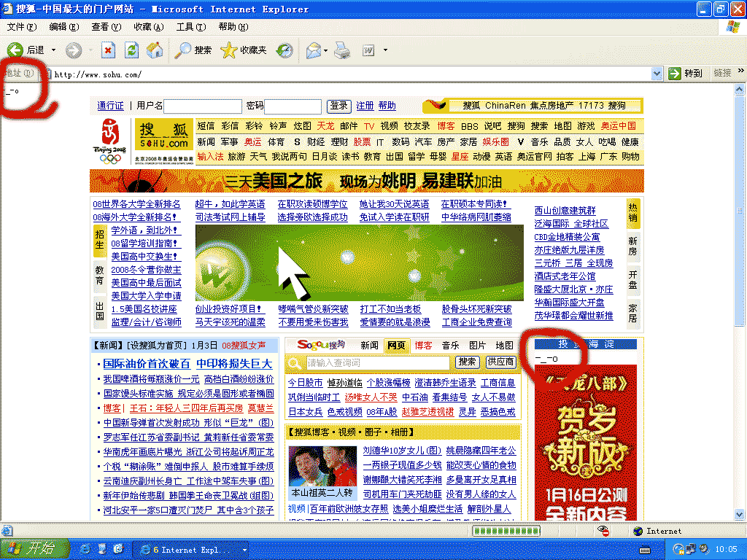Click the green cursor animation banner
The width and height of the screenshot is (747, 560).
[x=359, y=262]
